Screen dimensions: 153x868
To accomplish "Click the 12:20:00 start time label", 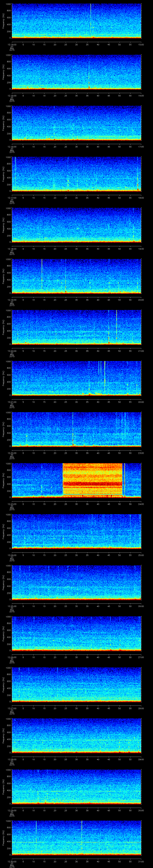I will point(12,351).
